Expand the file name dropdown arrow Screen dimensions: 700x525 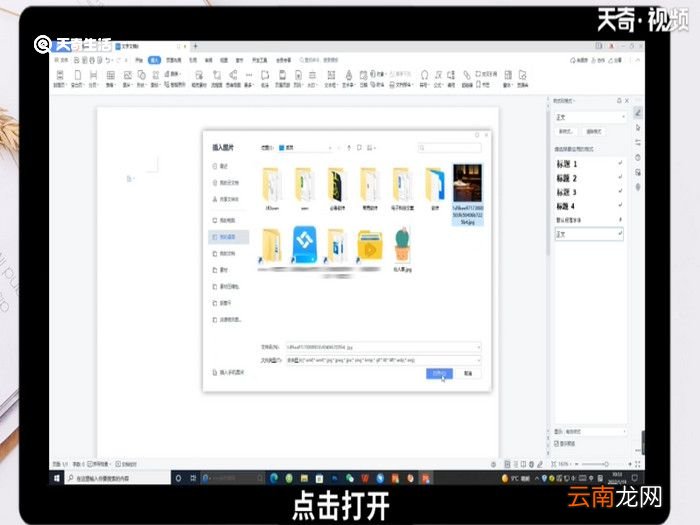click(x=478, y=347)
